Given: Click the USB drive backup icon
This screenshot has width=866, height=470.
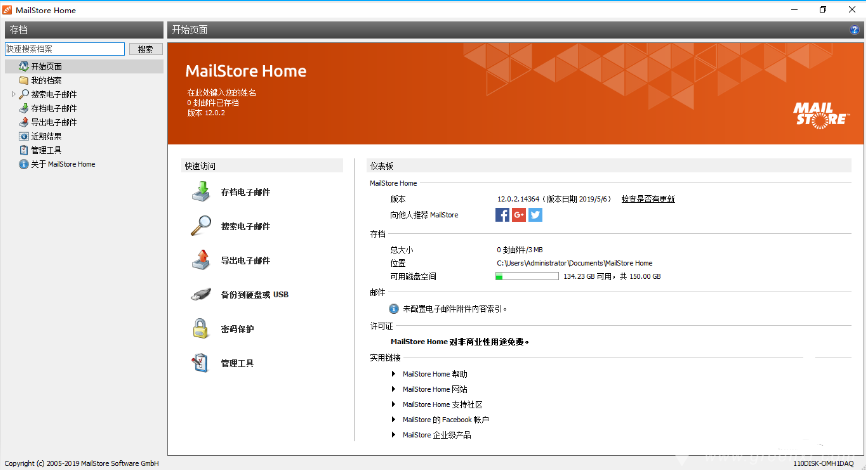Looking at the screenshot, I should 200,294.
